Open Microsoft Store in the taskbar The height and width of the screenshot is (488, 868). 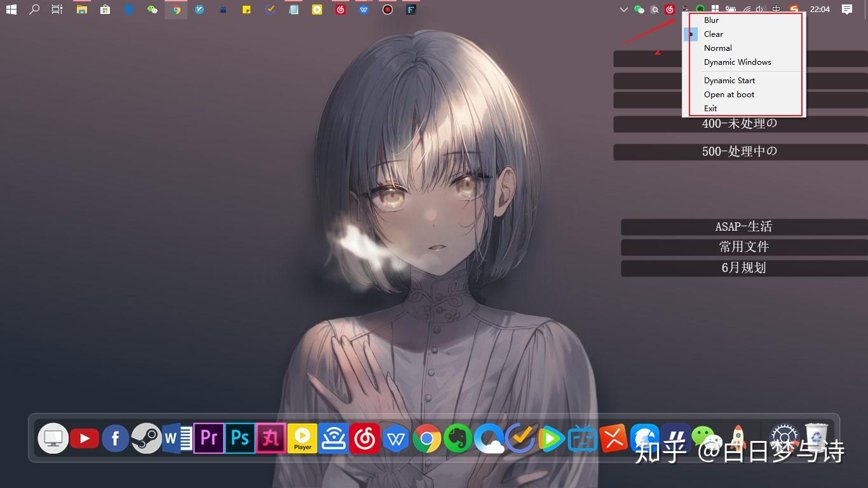pos(105,10)
